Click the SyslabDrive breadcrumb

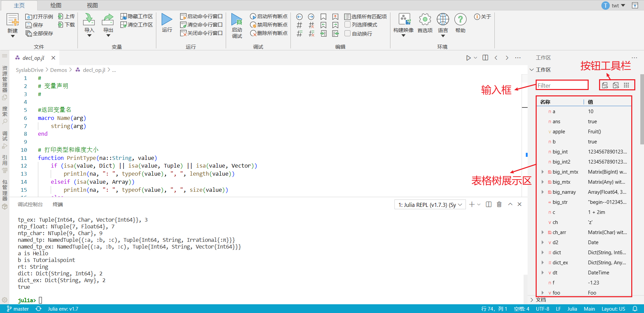coord(30,70)
